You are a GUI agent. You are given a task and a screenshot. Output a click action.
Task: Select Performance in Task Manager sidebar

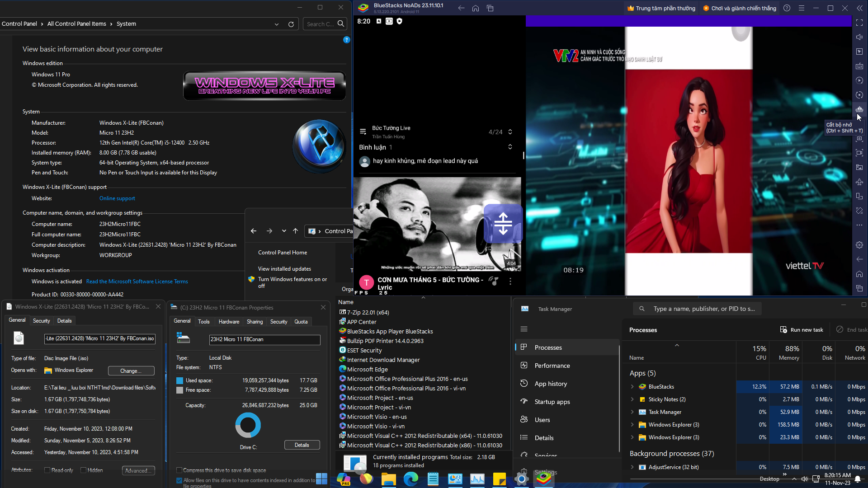click(566, 366)
